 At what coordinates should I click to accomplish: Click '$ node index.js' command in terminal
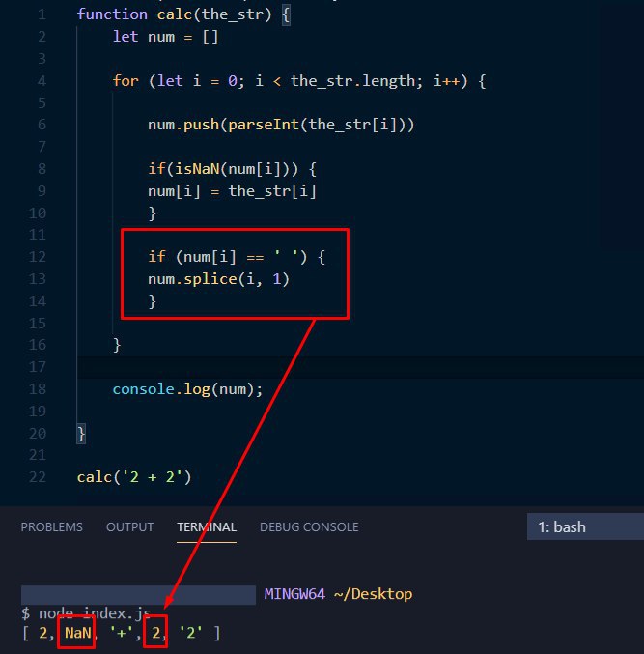click(86, 613)
